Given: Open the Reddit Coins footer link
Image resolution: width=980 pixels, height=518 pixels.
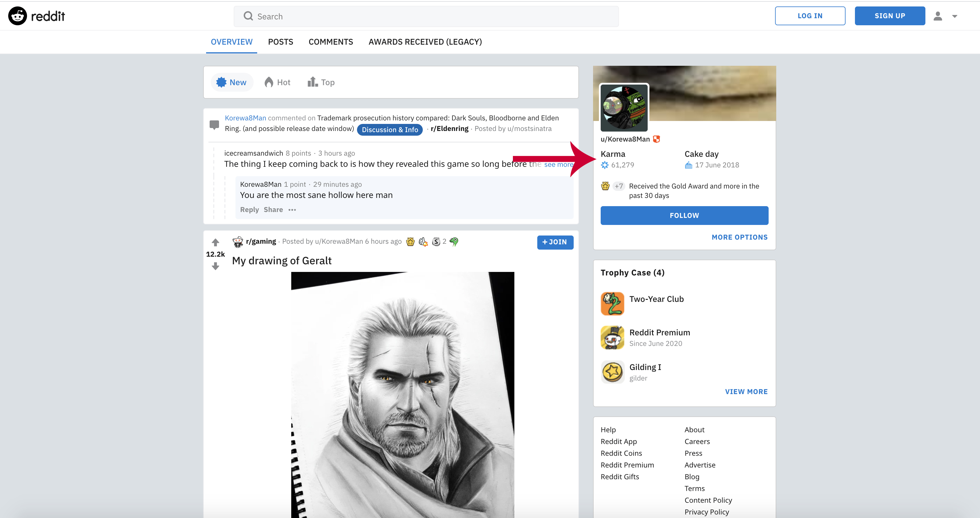Looking at the screenshot, I should 621,453.
